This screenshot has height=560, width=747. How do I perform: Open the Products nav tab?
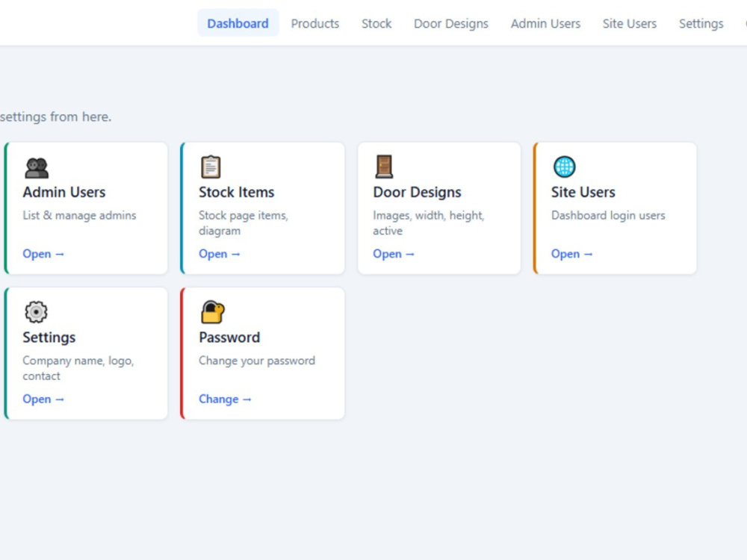[315, 23]
